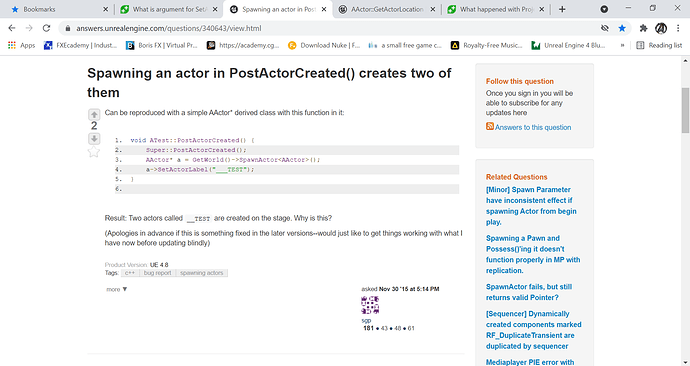Viewport: 690px width, 366px height.
Task: Click the crossed-out eye icon in address bar
Action: point(605,28)
